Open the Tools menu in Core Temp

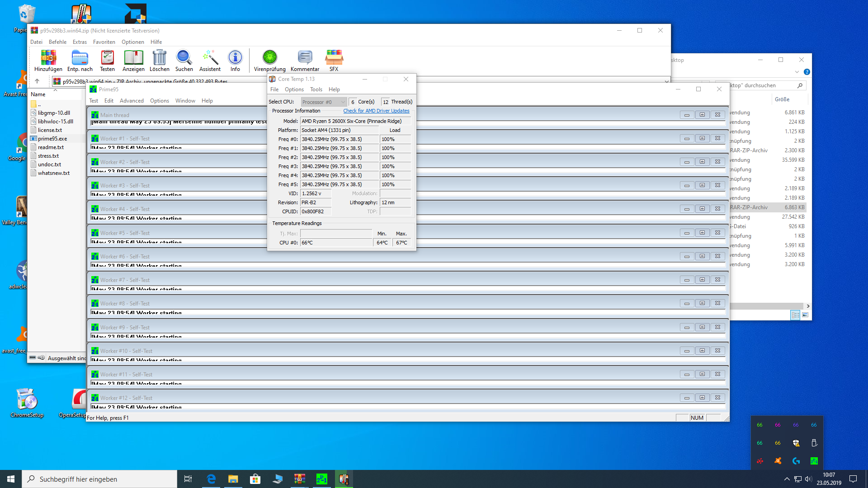coord(316,89)
